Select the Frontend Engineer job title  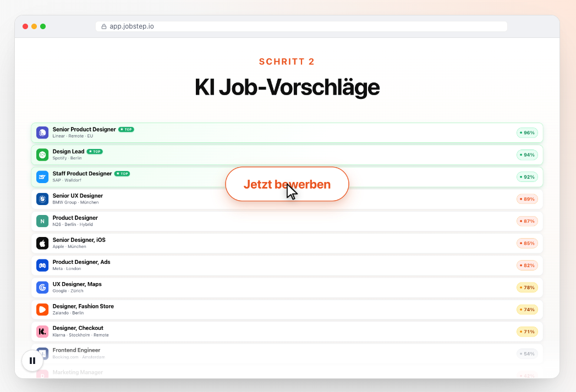pos(76,350)
